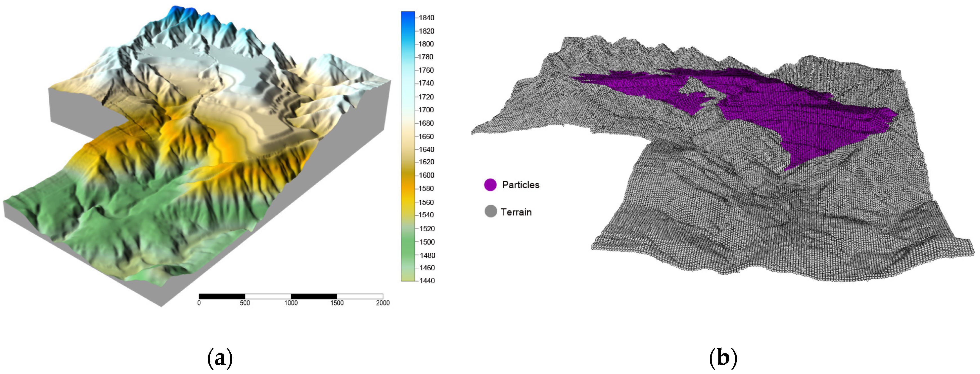980x374 pixels.
Task: Click the green band of the colorbar
Action: pos(407,248)
